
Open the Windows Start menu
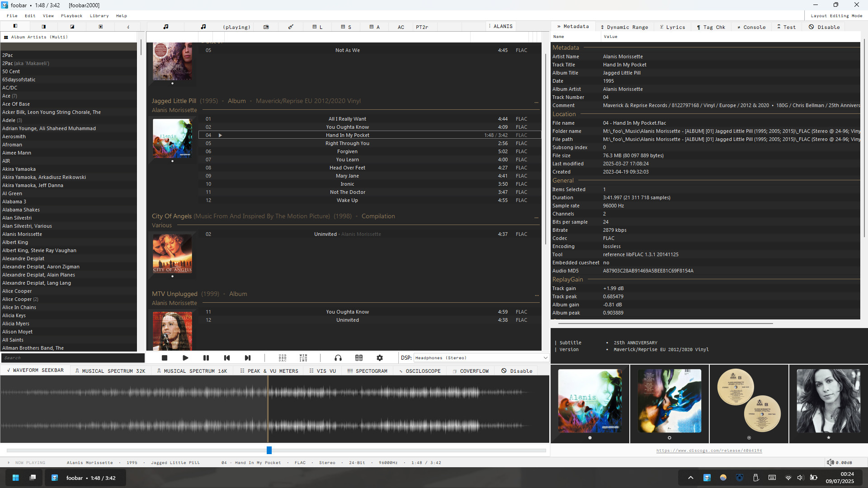pos(16,478)
